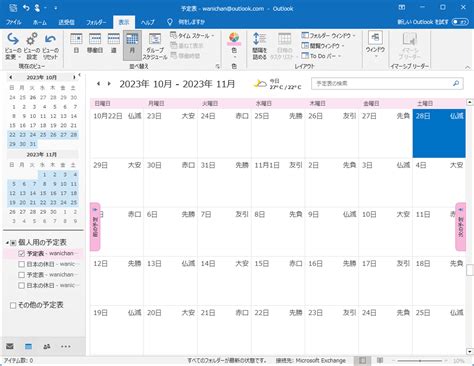The width and height of the screenshot is (474, 366).
Task: Uncheck the 予定表 - wanichan calendar
Action: [21, 254]
